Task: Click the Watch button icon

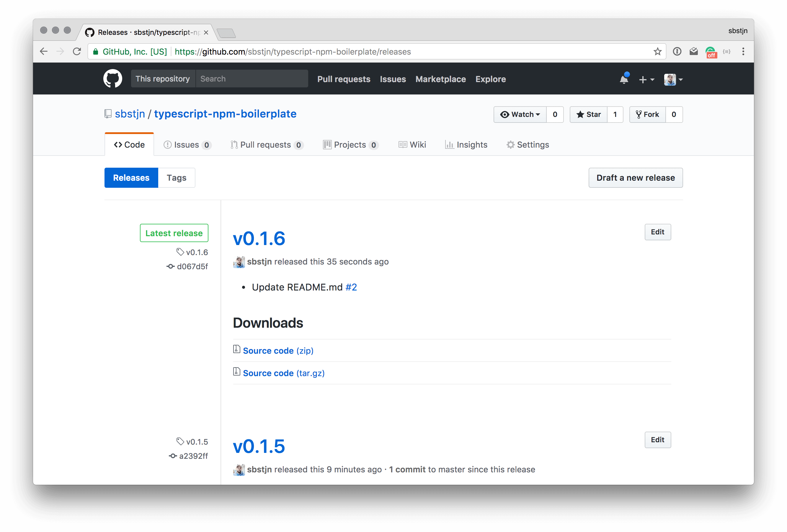Action: pos(506,114)
